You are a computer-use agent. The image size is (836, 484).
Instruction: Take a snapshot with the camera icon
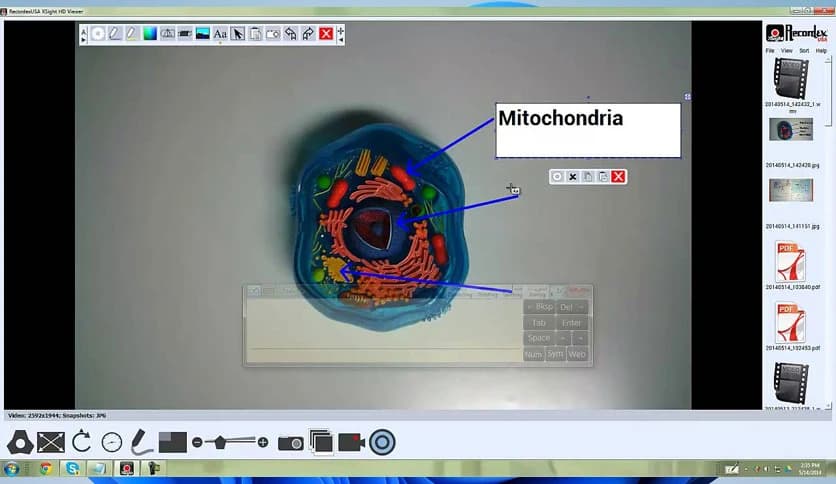click(291, 443)
